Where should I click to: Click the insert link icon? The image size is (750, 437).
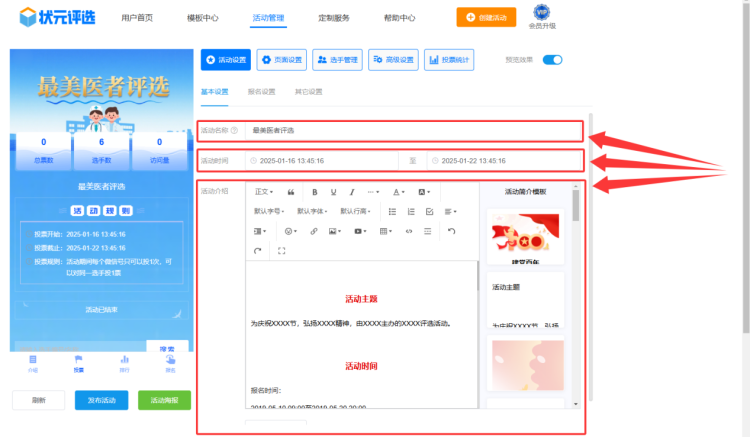[x=314, y=231]
